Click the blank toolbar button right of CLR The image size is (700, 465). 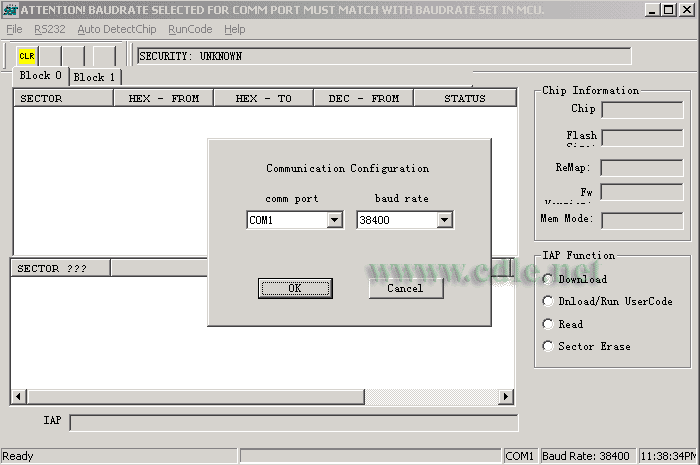49,56
